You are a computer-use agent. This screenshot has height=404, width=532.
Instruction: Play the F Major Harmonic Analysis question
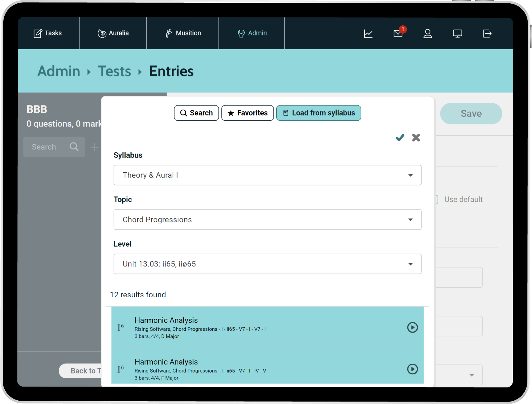coord(412,369)
